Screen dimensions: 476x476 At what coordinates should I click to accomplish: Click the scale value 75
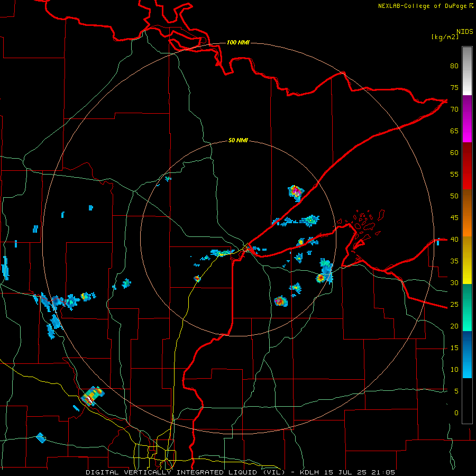454,87
